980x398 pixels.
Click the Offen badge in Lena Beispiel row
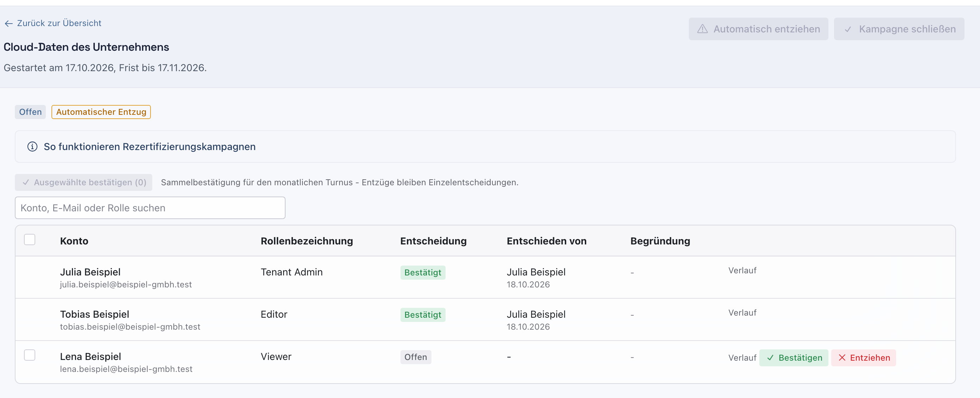coord(415,357)
